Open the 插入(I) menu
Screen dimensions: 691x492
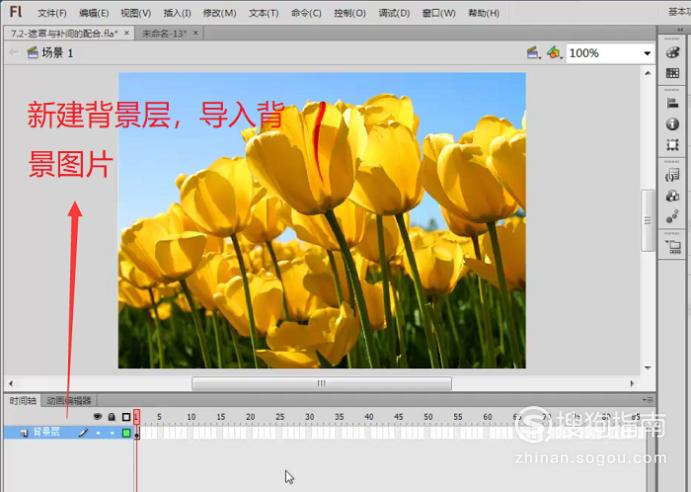tap(177, 13)
